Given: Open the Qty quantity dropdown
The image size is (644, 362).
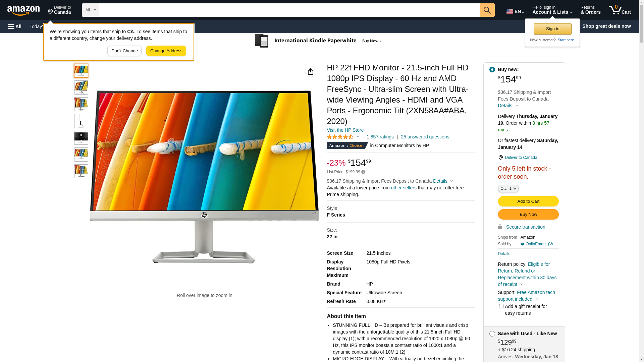Looking at the screenshot, I should (508, 188).
